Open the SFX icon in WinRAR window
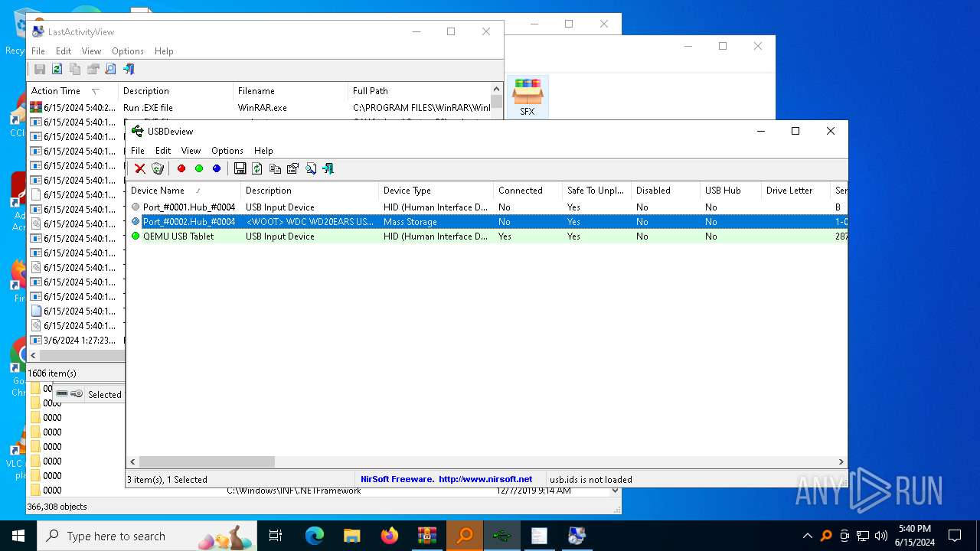 click(528, 96)
